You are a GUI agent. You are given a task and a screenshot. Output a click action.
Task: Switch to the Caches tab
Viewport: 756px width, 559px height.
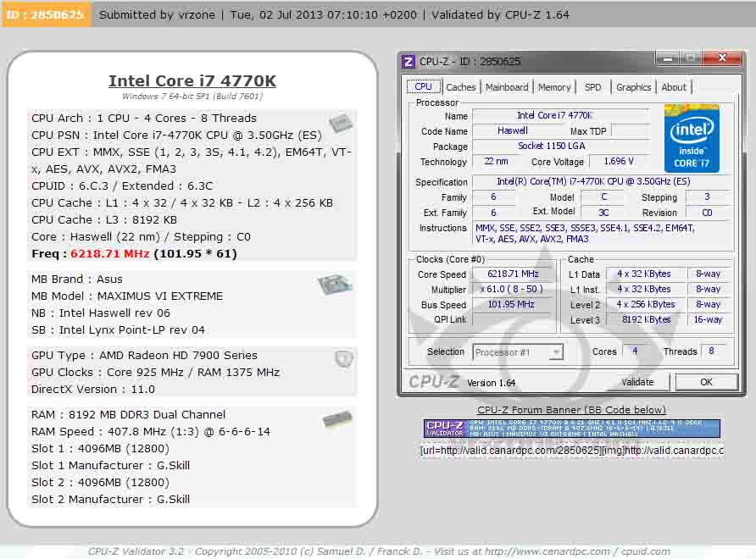pyautogui.click(x=461, y=87)
